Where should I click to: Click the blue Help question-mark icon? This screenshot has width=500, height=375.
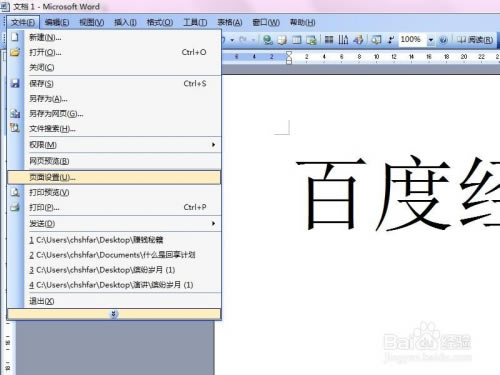[x=443, y=40]
